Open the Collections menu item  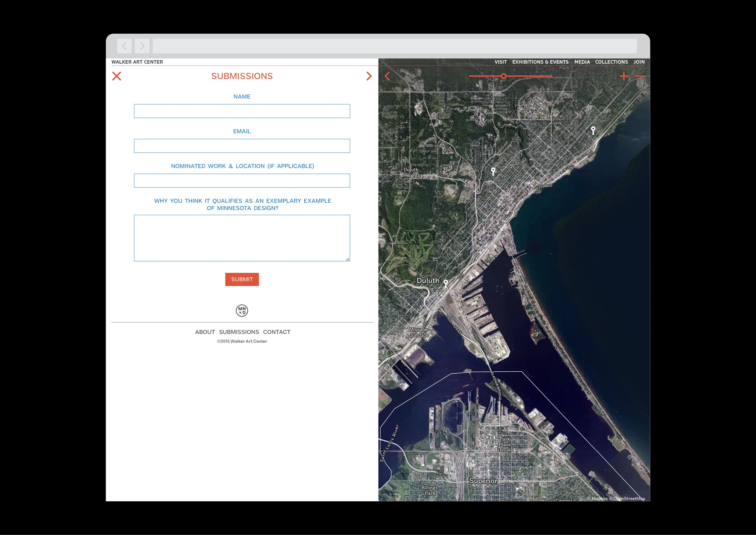click(x=611, y=62)
